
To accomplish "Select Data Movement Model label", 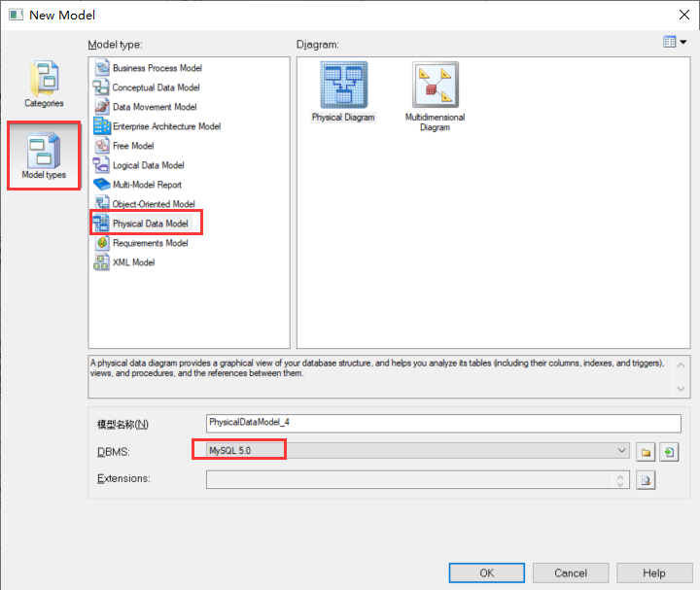I will coord(155,107).
